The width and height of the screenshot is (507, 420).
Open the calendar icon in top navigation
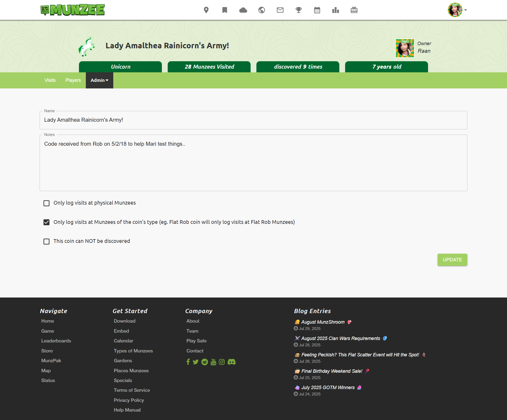[317, 10]
